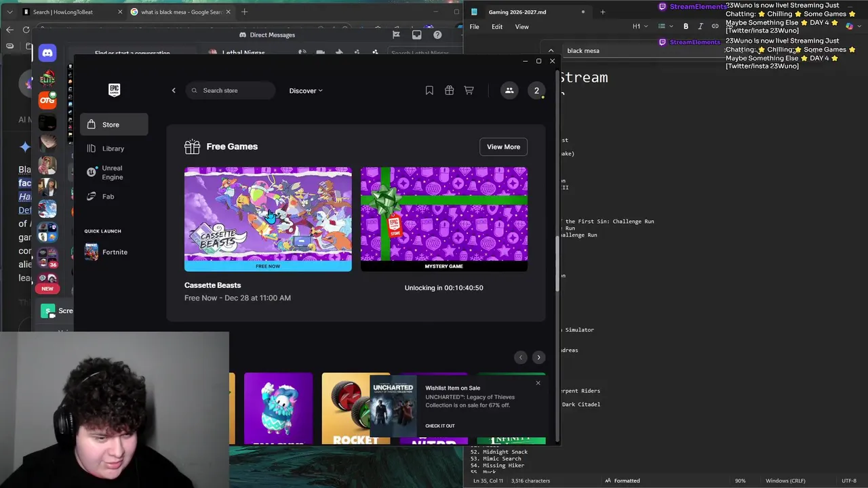Show the previous carousel items arrow
The width and height of the screenshot is (868, 488).
coord(521,357)
